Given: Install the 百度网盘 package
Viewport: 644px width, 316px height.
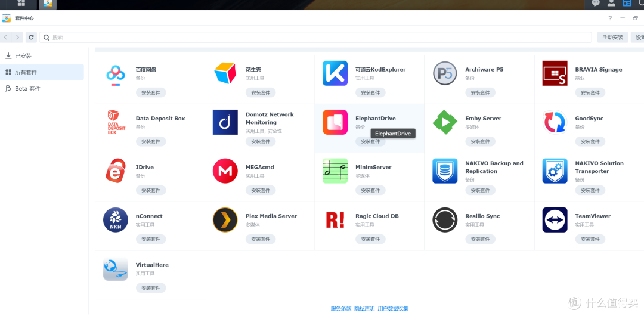Looking at the screenshot, I should [x=151, y=92].
